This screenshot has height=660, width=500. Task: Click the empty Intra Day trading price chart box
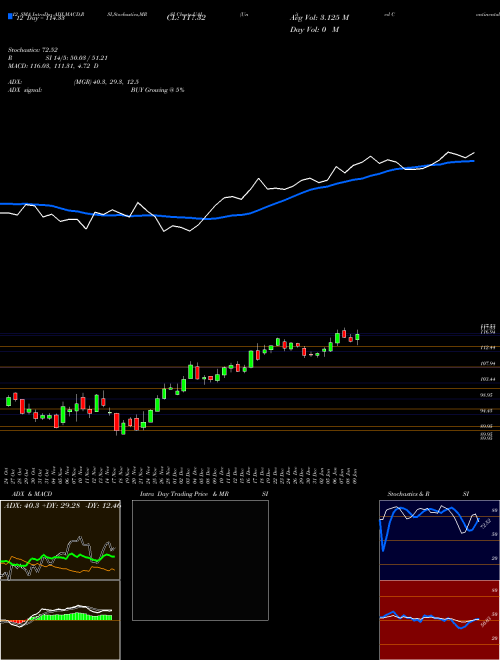[200, 560]
